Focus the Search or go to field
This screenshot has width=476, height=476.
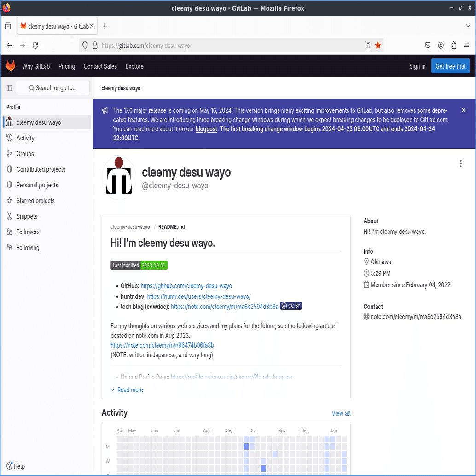(x=53, y=88)
